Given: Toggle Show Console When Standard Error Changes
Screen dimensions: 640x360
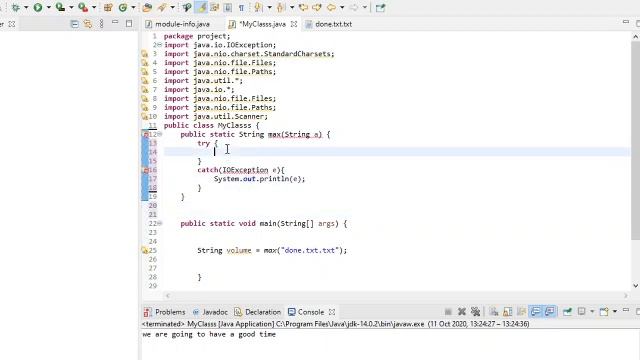Looking at the screenshot, I should 550,312.
